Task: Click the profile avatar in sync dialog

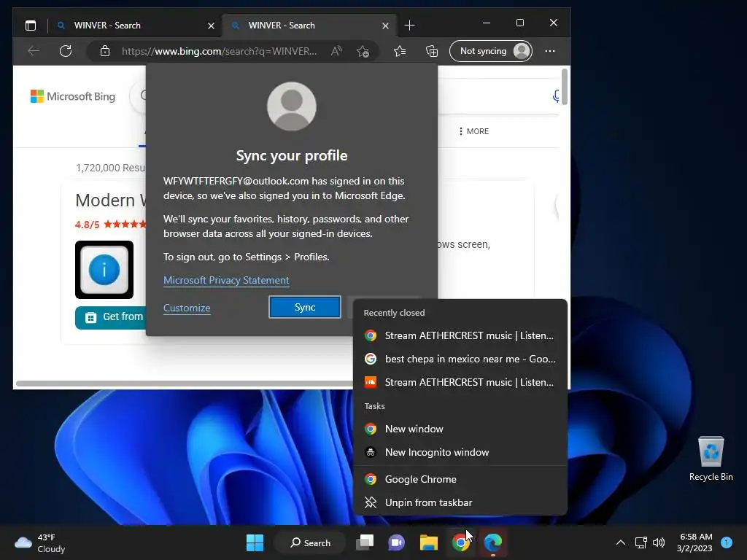Action: pos(292,106)
